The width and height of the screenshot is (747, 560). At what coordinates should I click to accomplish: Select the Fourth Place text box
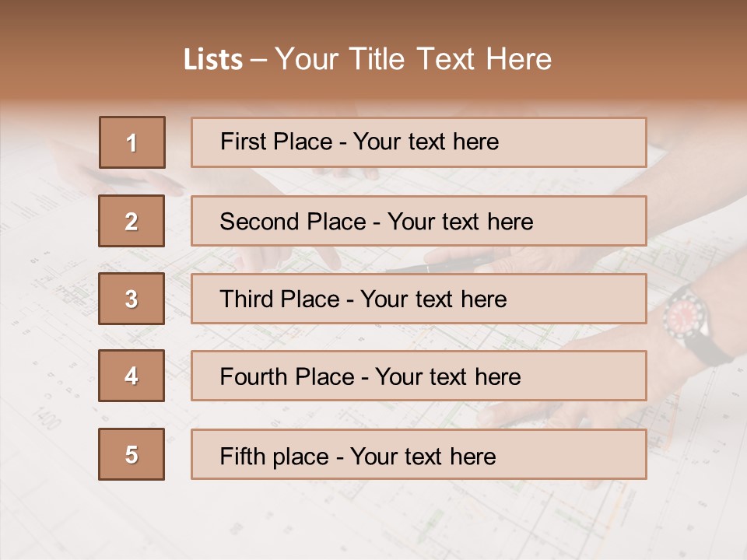pyautogui.click(x=419, y=376)
